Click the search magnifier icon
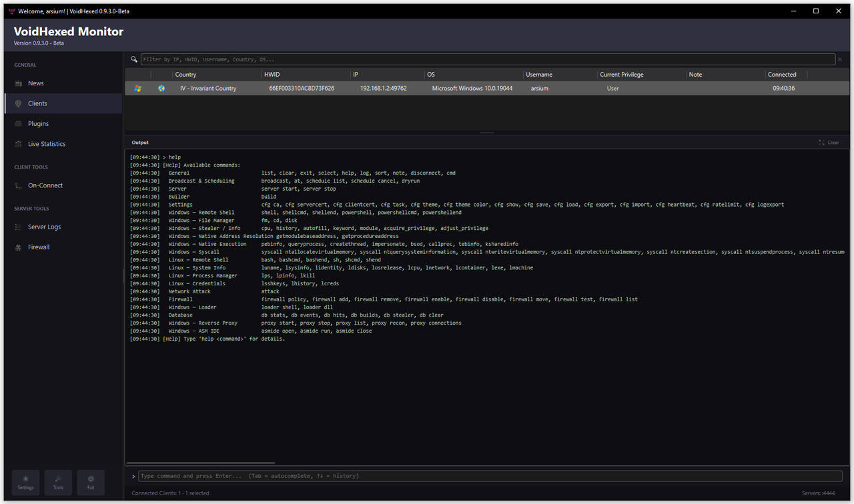This screenshot has height=504, width=854. click(x=134, y=59)
